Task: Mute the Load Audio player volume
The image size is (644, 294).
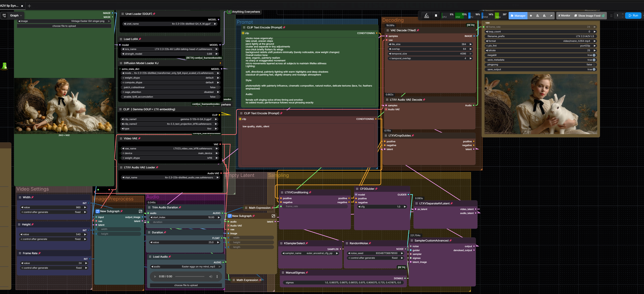Action: pyautogui.click(x=211, y=276)
